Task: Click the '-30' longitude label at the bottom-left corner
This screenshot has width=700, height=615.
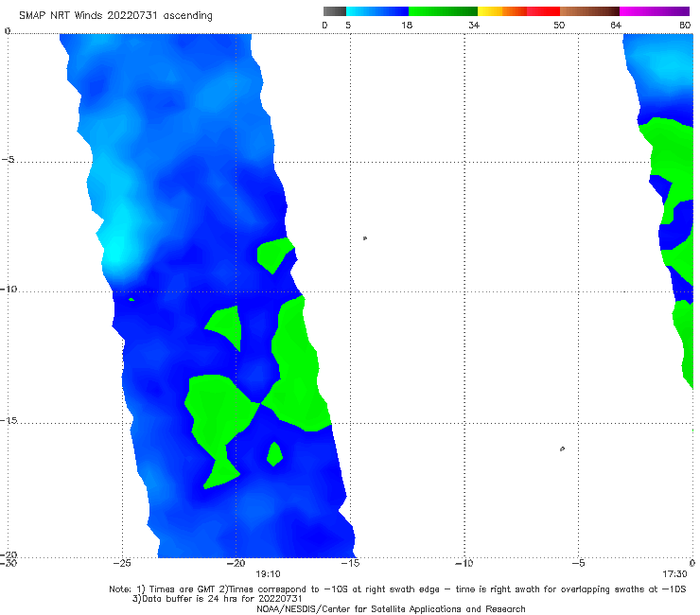Action: [8, 563]
